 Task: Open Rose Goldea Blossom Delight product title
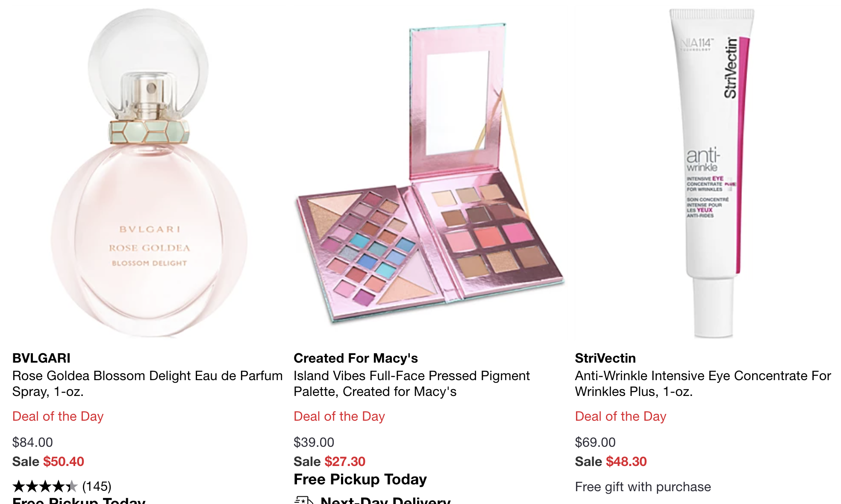[x=147, y=384]
